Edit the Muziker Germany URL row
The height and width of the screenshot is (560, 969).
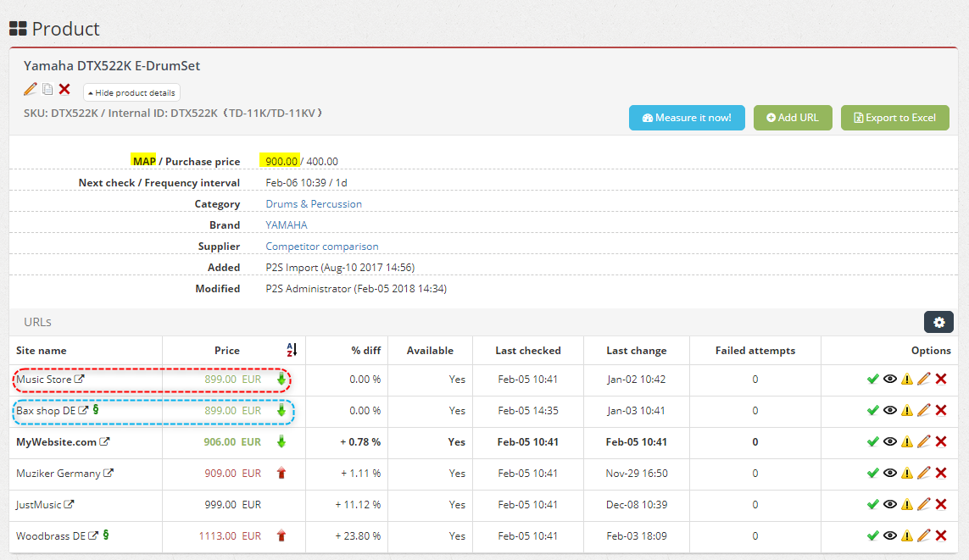[924, 474]
